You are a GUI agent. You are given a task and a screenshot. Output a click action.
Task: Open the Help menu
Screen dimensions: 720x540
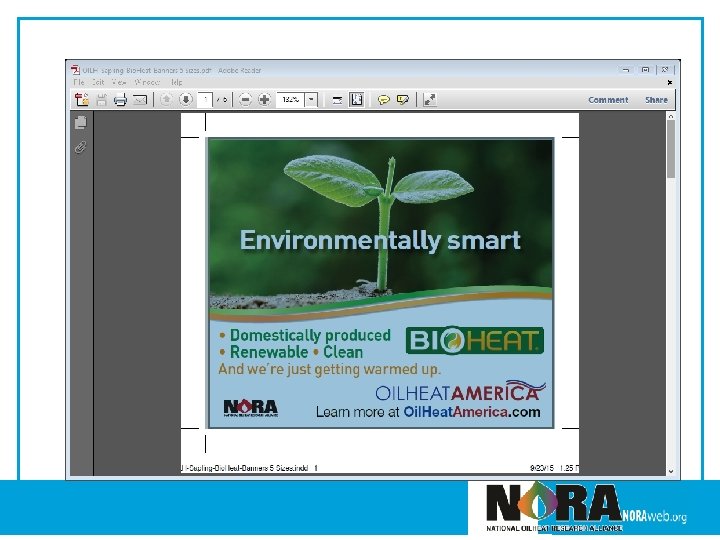177,82
